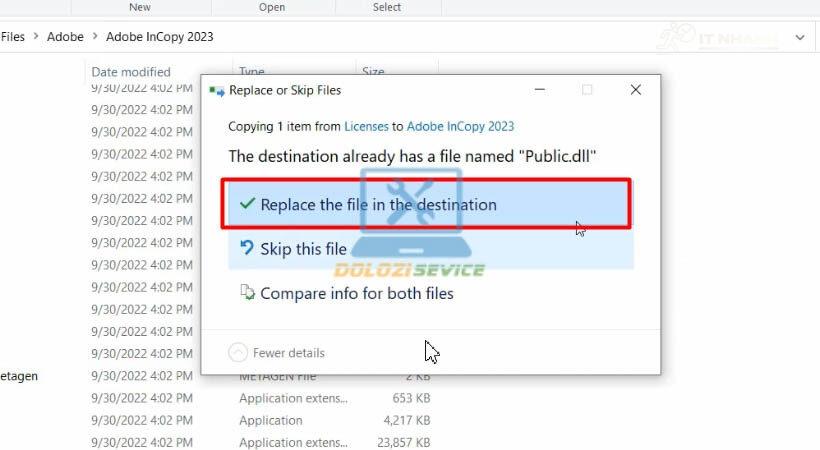The image size is (820, 450).
Task: Select the 23,857 KB Application extension row
Action: pyautogui.click(x=292, y=442)
